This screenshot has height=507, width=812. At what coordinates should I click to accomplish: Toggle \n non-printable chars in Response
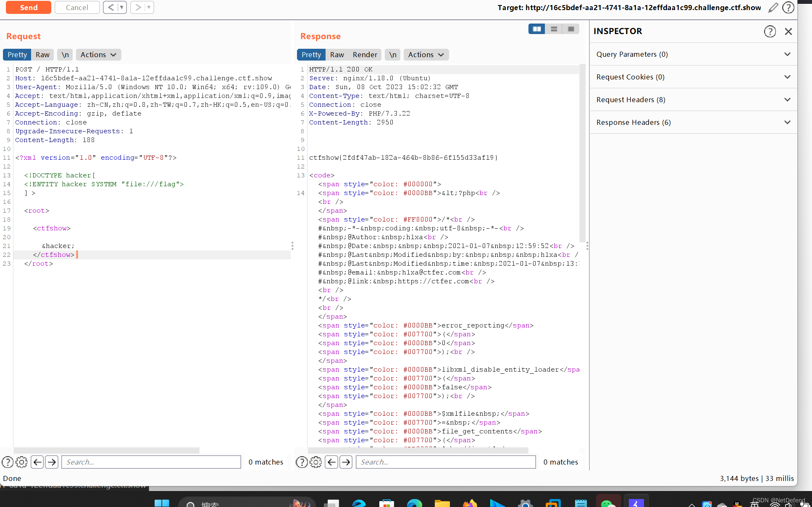tap(393, 55)
